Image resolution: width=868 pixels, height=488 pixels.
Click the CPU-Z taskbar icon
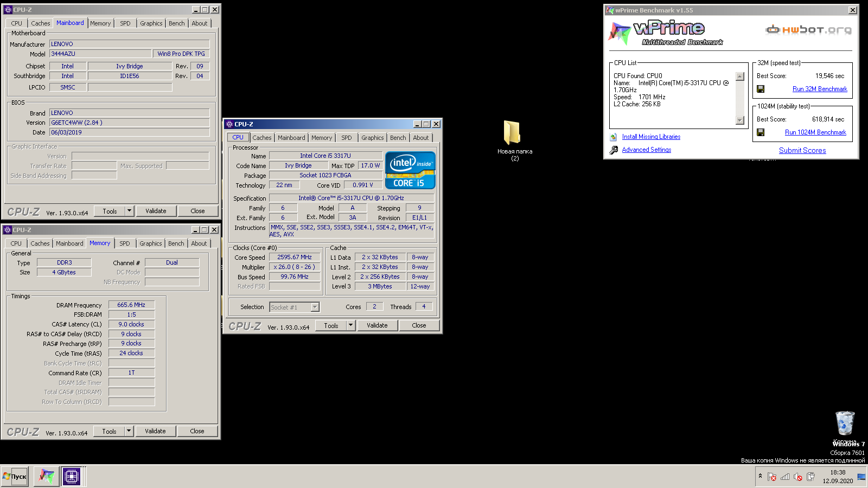pos(71,477)
